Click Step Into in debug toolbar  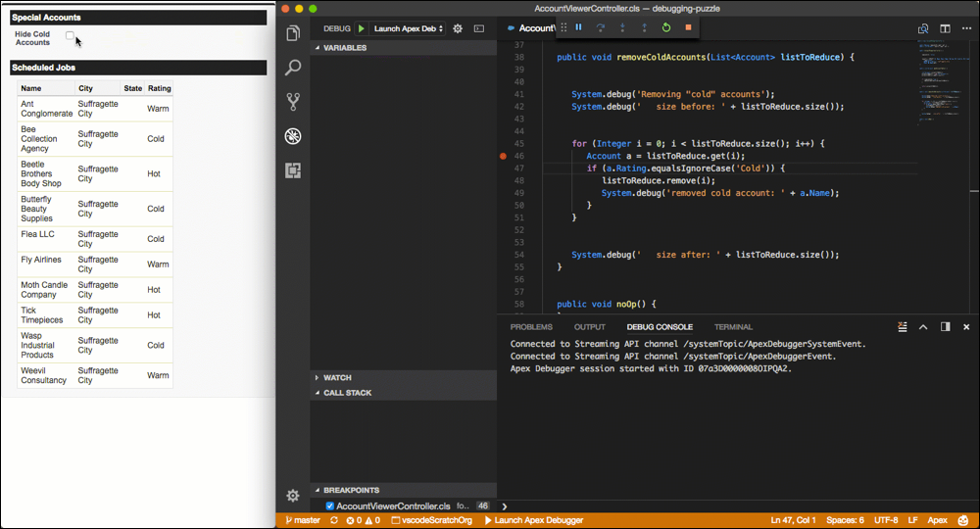(x=622, y=27)
